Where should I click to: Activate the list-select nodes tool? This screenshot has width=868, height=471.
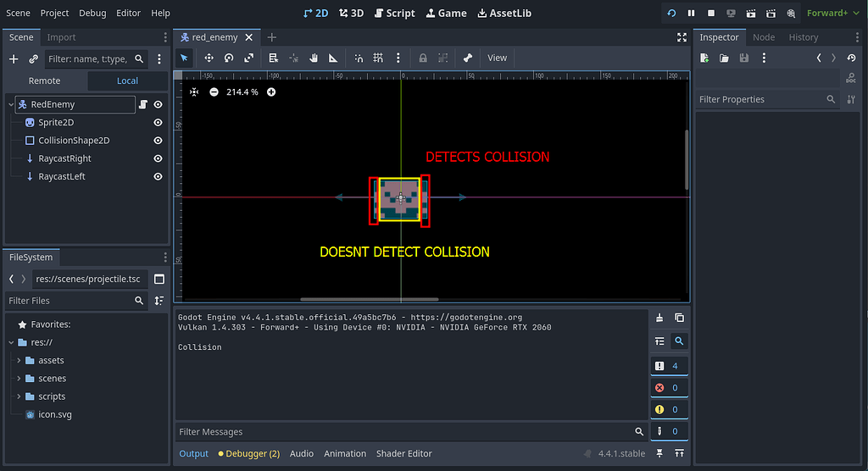274,58
